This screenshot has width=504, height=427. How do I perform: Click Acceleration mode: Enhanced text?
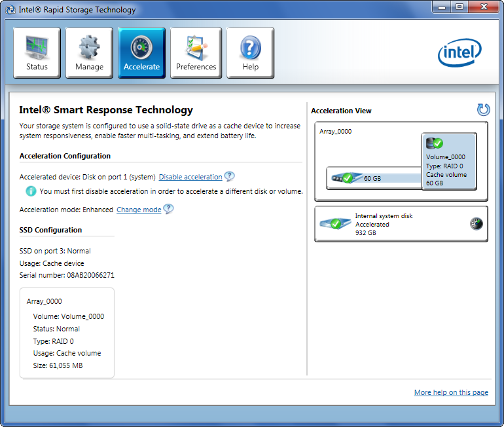coord(66,210)
